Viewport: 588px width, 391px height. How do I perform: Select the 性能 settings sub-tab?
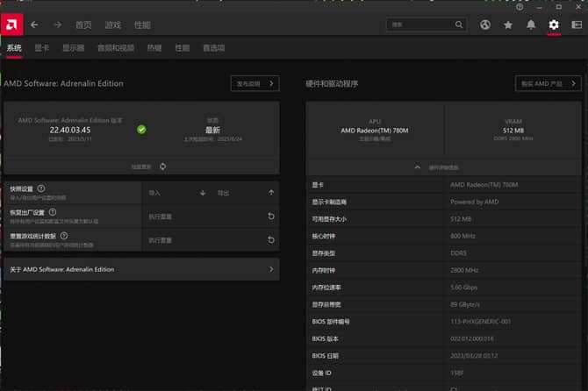183,48
